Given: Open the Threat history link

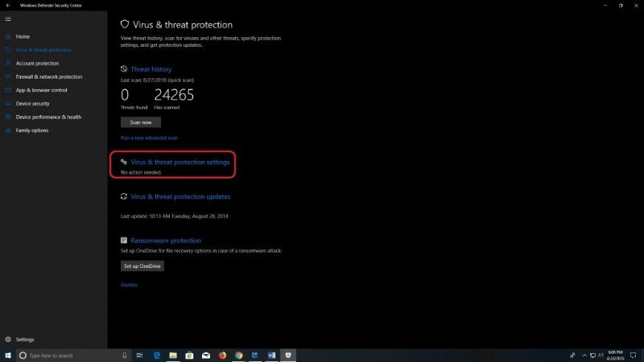Looking at the screenshot, I should (x=151, y=69).
